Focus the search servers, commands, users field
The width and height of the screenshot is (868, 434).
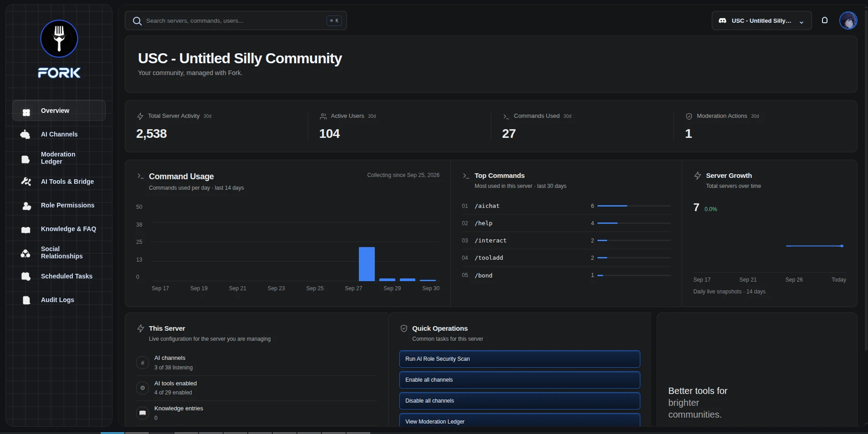(x=235, y=20)
